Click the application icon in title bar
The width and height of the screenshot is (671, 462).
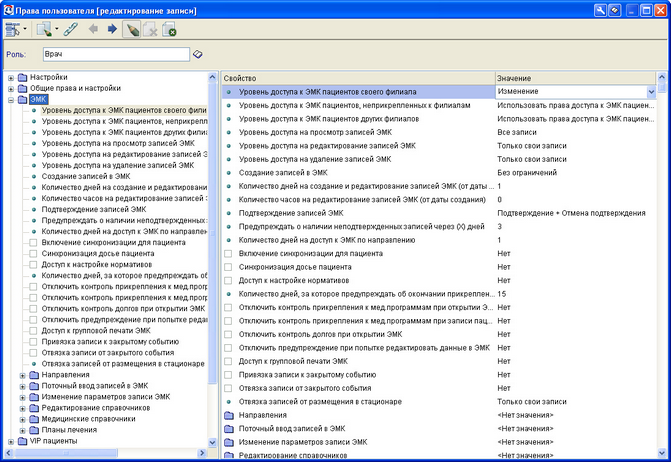[x=9, y=10]
